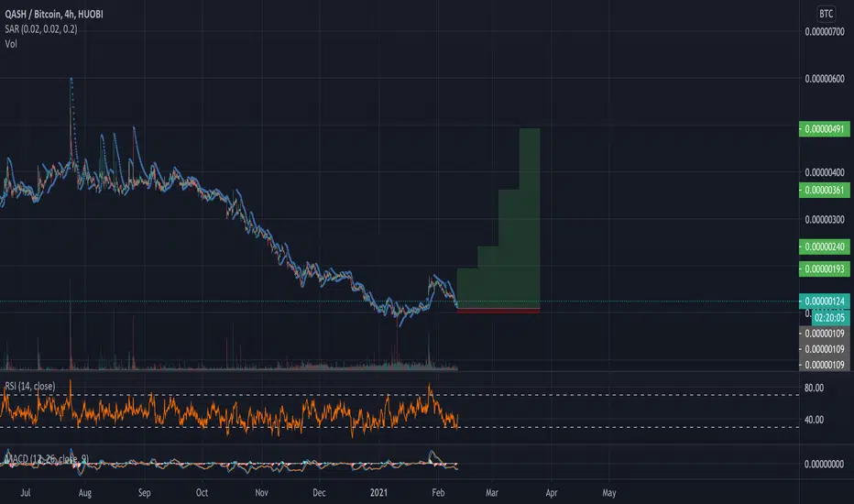Click the 0.00000124 current price label

[824, 301]
